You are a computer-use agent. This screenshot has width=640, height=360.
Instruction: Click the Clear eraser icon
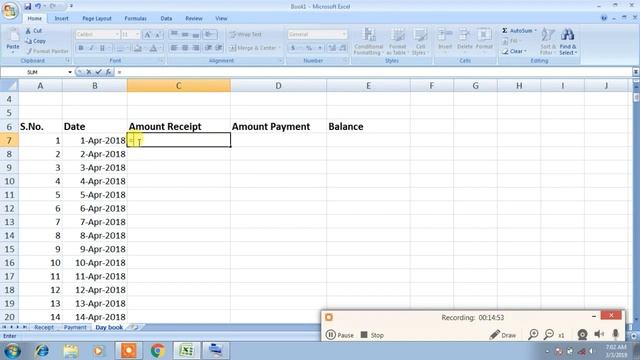point(505,51)
